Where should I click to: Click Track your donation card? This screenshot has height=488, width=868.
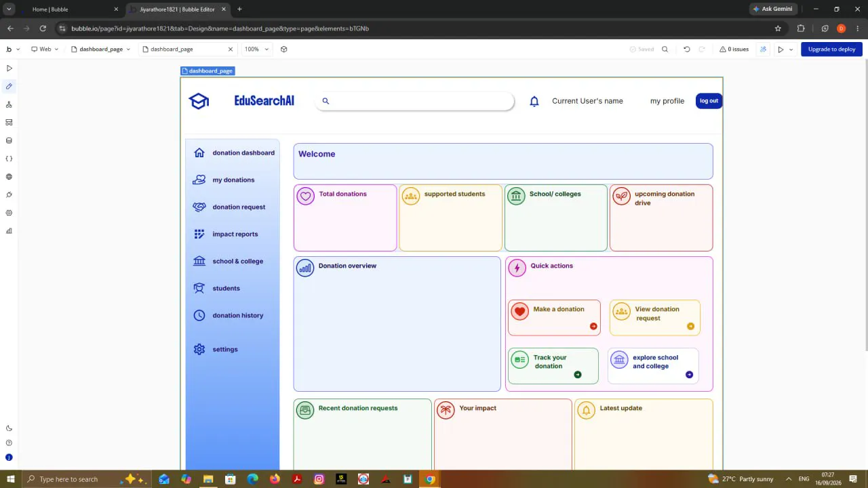pyautogui.click(x=553, y=366)
